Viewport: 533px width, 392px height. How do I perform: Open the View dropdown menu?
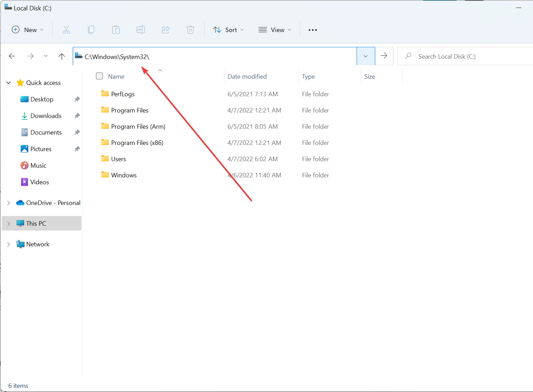coord(274,30)
